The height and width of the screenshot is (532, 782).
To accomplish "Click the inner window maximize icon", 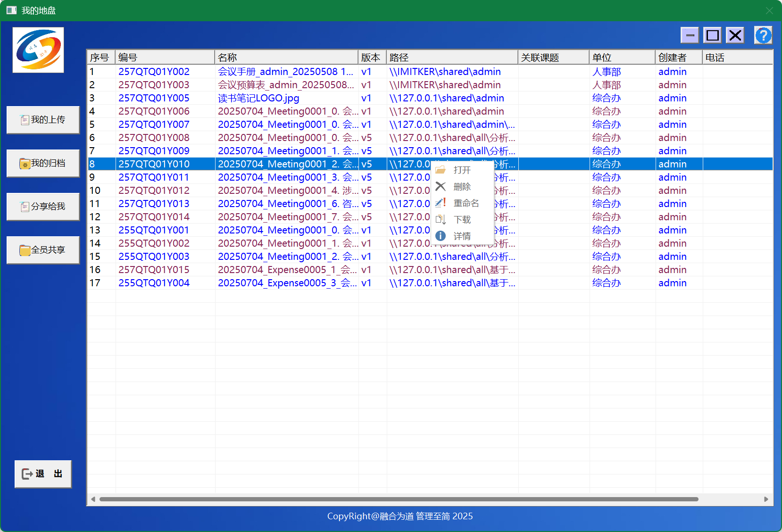I will pos(713,35).
